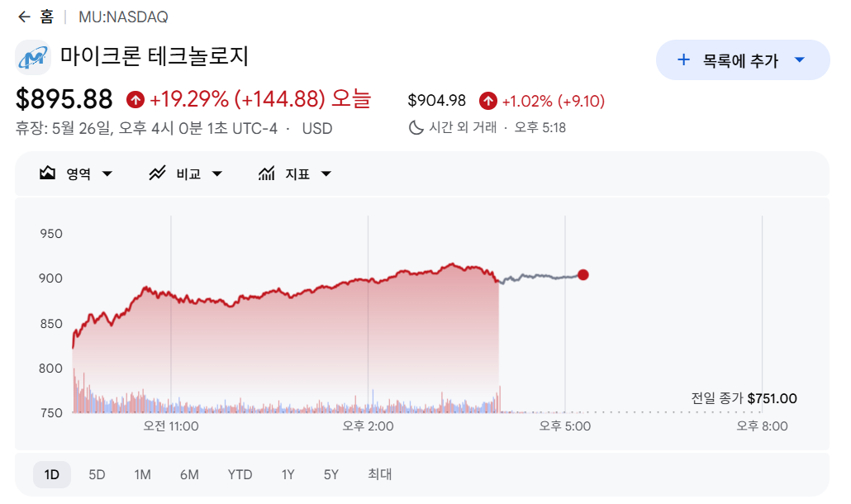The image size is (851, 504).
Task: Go to 홈 home link
Action: pos(46,17)
